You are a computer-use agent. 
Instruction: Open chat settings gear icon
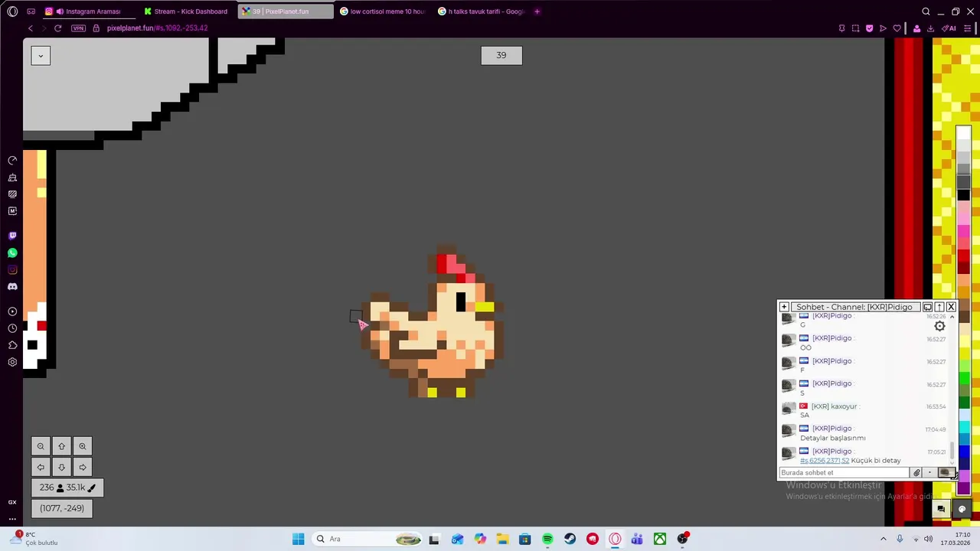[x=939, y=326]
